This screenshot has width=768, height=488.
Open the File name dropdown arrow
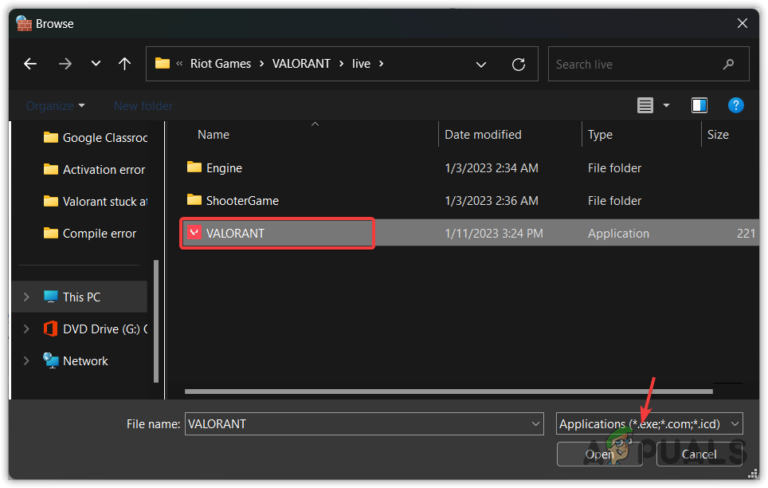[x=536, y=424]
